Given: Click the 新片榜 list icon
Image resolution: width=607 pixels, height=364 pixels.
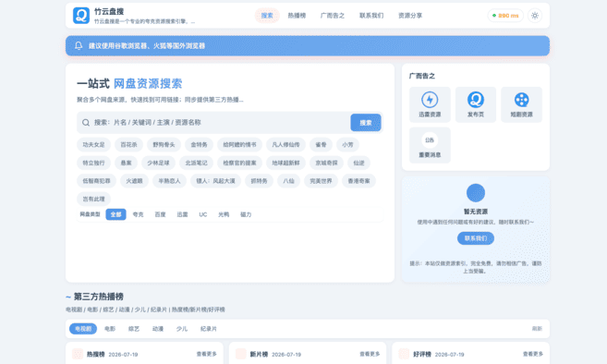Looking at the screenshot, I should [x=241, y=354].
